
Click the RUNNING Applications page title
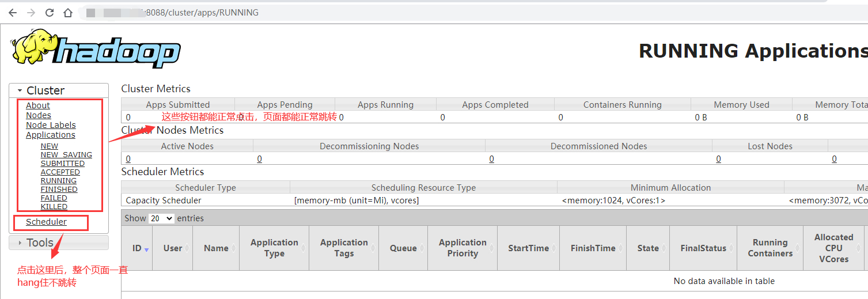click(x=753, y=51)
